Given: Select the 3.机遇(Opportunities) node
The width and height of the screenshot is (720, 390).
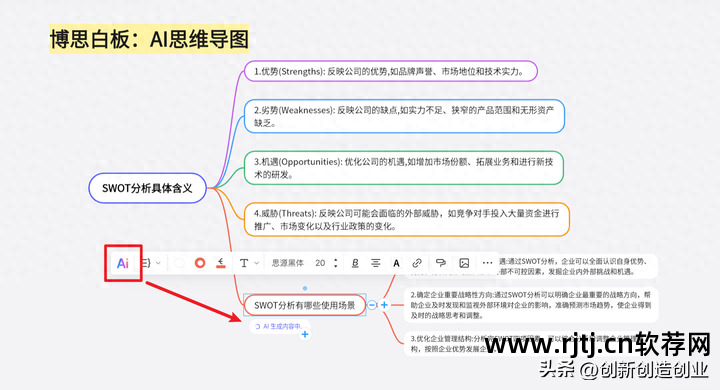Looking at the screenshot, I should (x=404, y=168).
